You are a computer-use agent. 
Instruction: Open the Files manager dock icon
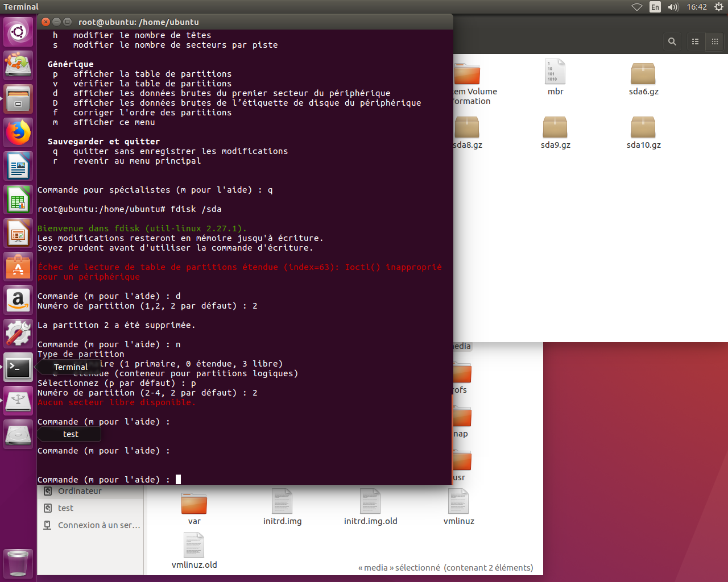(18, 99)
